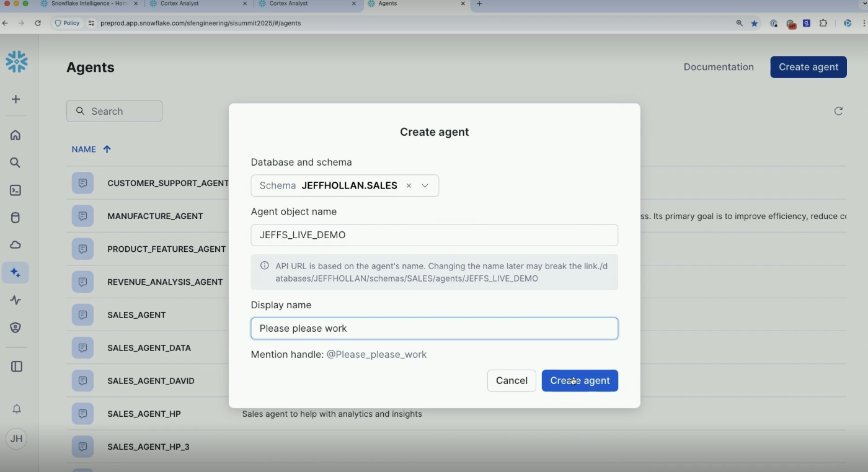Open Projects terminal icon in sidebar

pyautogui.click(x=15, y=190)
